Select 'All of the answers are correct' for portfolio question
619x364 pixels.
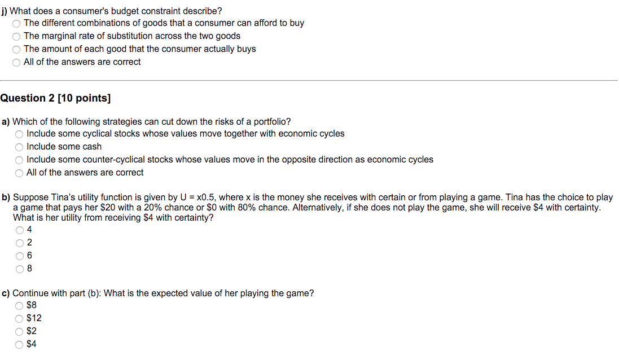coord(19,173)
